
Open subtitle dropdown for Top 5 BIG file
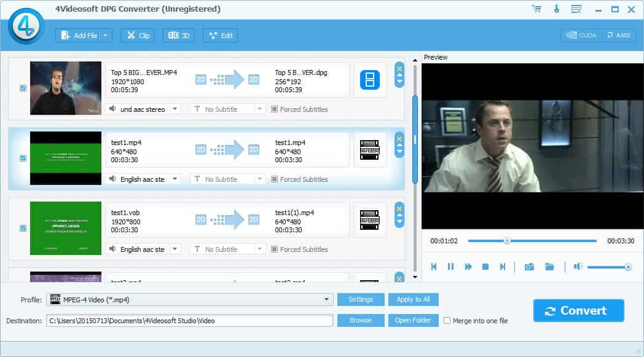(x=259, y=109)
